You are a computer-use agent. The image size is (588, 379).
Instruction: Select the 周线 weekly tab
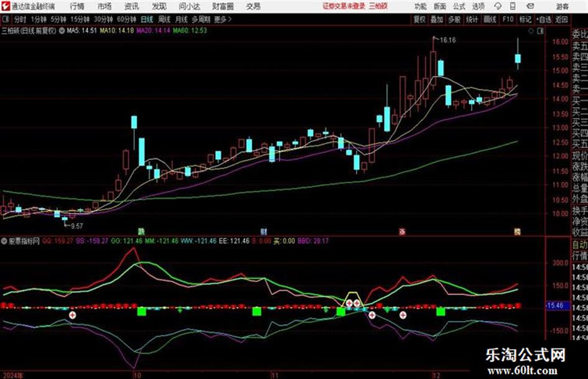click(164, 19)
